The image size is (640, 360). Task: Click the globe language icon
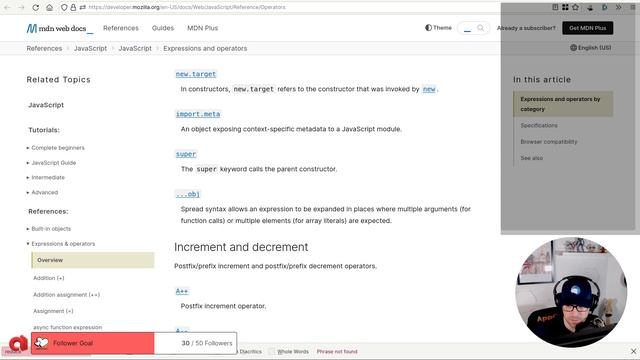[x=573, y=48]
